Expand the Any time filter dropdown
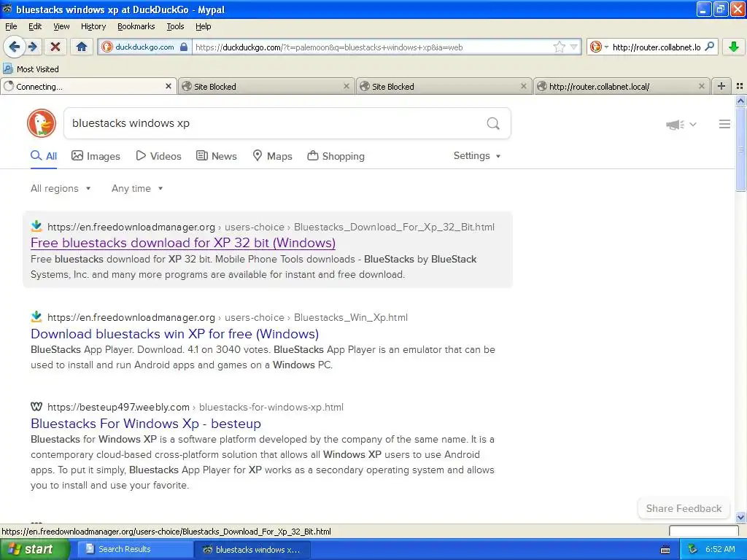 tap(137, 189)
